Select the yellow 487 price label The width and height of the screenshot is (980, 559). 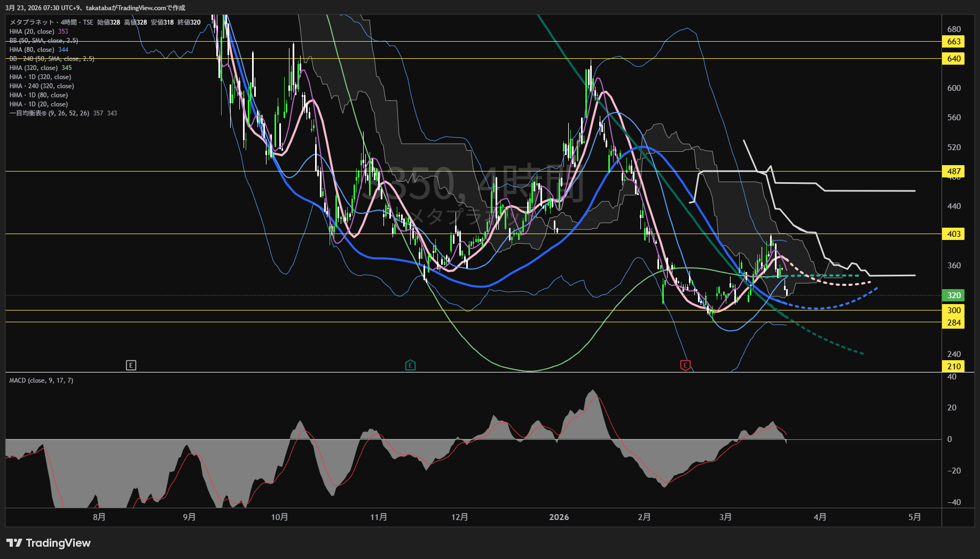point(954,172)
